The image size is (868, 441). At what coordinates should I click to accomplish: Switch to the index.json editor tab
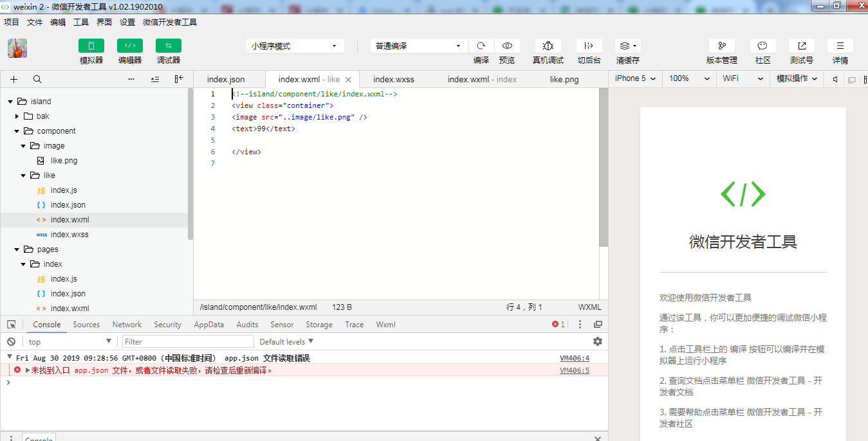tap(226, 79)
